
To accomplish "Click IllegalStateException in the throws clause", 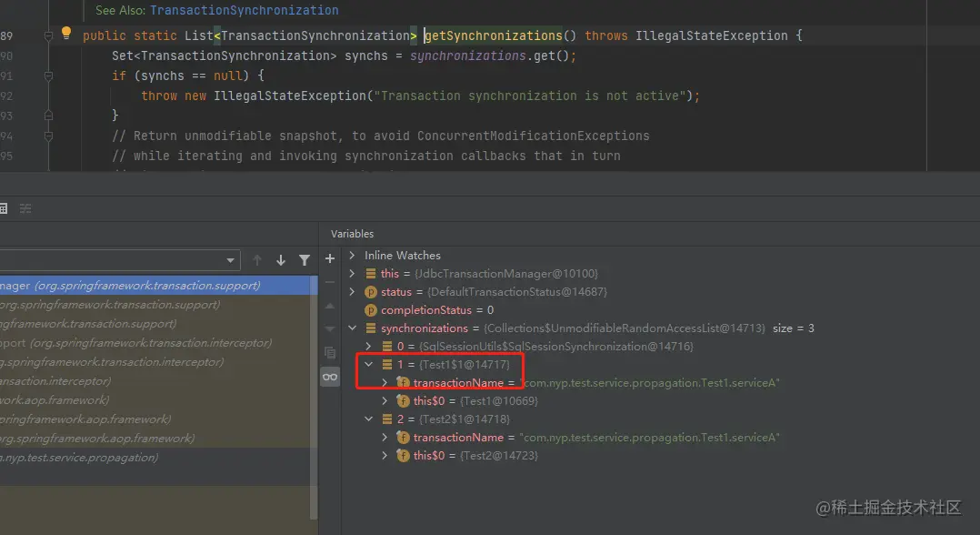I will (711, 35).
